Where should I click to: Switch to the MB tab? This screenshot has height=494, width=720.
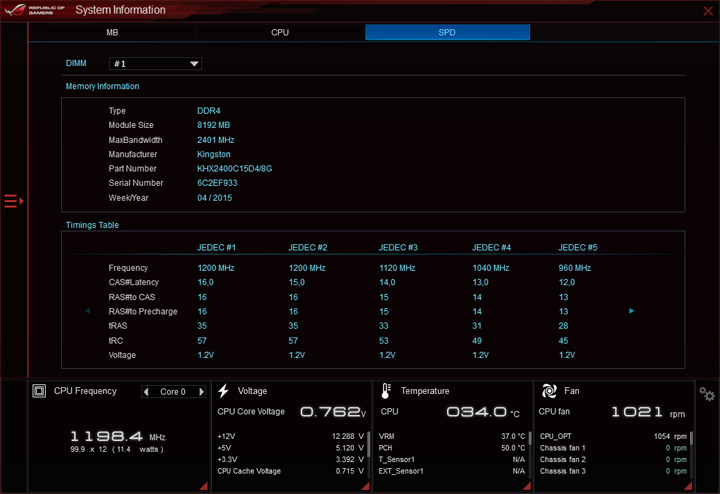point(112,33)
